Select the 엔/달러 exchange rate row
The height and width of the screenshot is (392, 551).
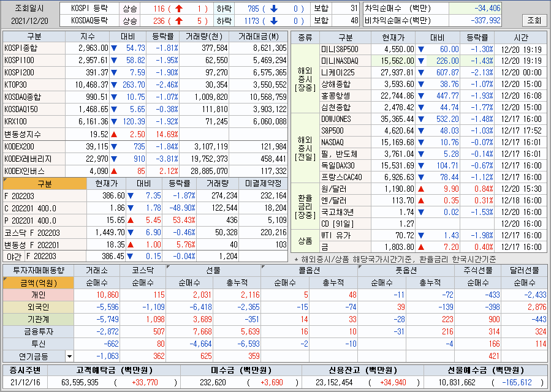click(x=433, y=200)
